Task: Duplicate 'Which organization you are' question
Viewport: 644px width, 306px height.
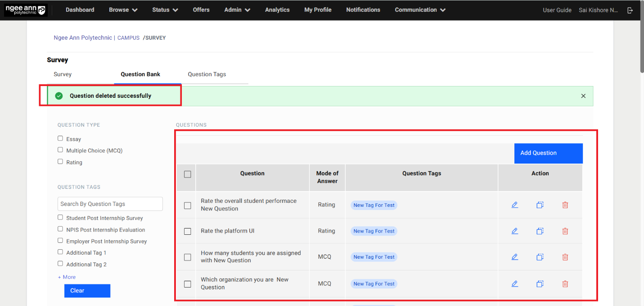Action: [540, 284]
